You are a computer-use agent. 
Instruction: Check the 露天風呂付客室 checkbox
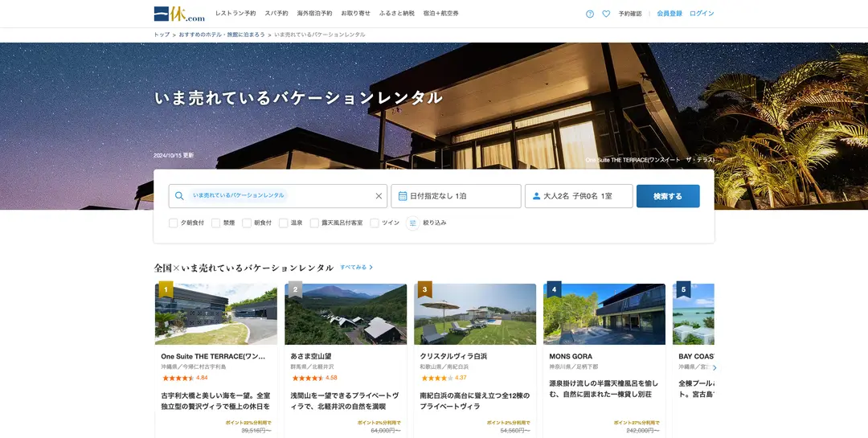314,223
